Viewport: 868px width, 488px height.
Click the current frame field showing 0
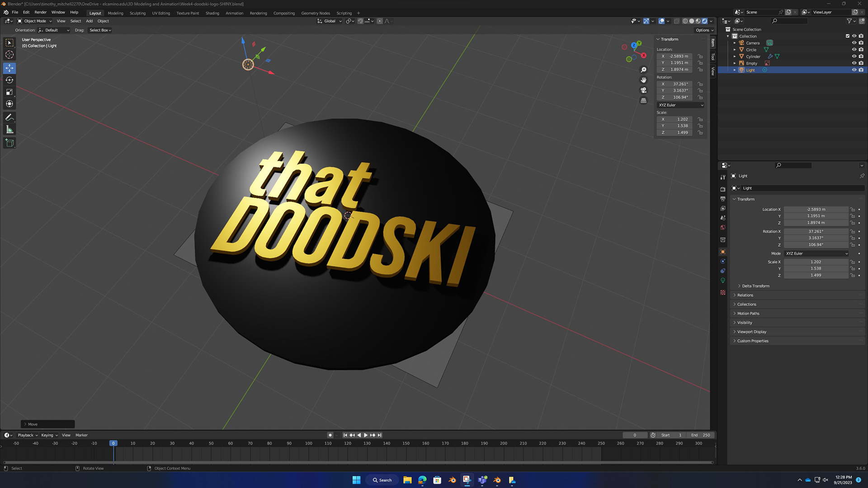coord(635,435)
